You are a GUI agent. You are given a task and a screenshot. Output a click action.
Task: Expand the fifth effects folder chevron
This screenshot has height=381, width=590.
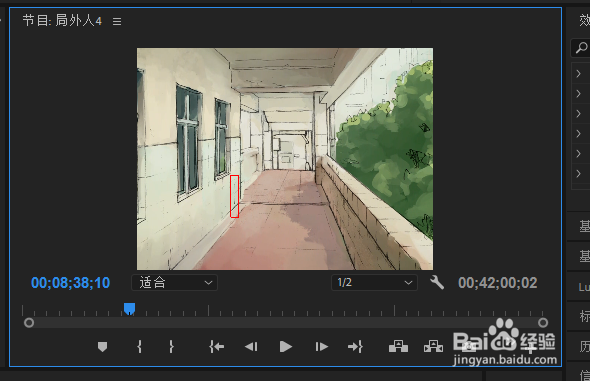[578, 153]
